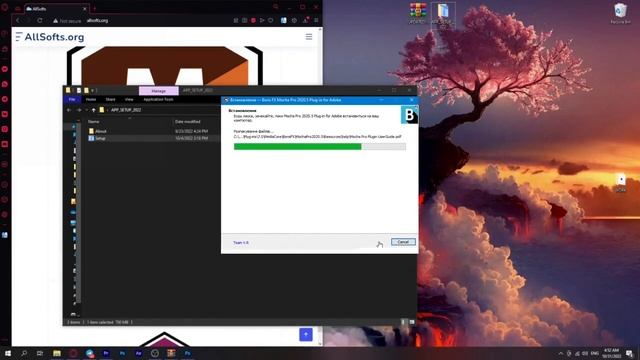640x360 pixels.
Task: Open Task View on the taskbar
Action: pyautogui.click(x=40, y=353)
